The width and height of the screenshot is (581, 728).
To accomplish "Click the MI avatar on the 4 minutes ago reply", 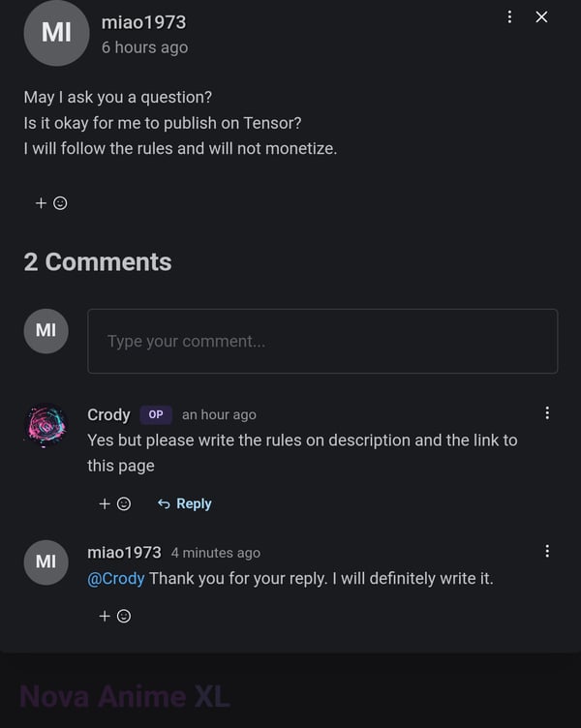I will pos(46,562).
